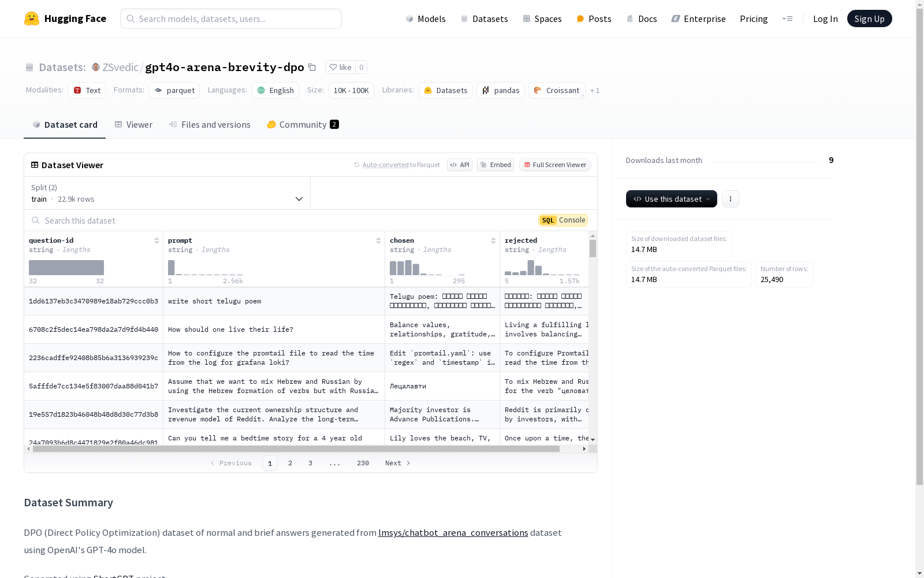Open the SQL Console

[x=563, y=220]
